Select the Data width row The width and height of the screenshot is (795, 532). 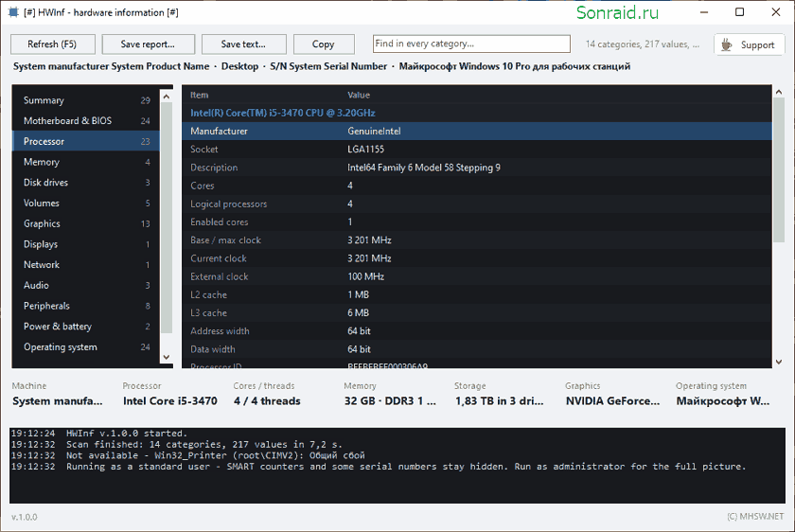(x=477, y=349)
